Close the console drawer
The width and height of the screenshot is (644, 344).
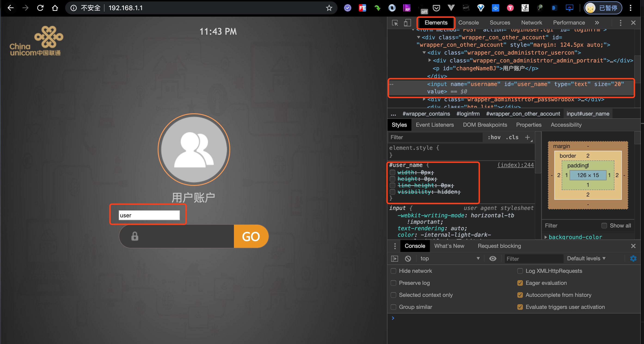coord(633,246)
